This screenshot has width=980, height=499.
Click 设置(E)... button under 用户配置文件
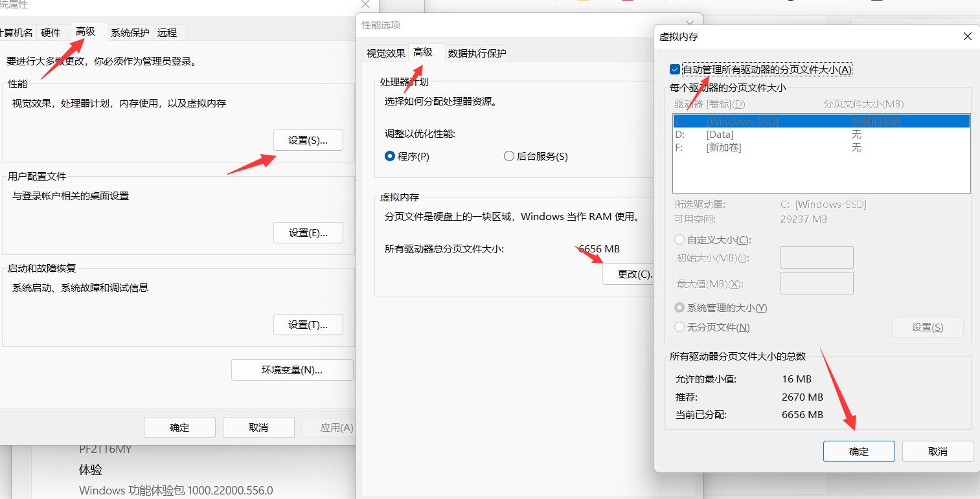(308, 233)
